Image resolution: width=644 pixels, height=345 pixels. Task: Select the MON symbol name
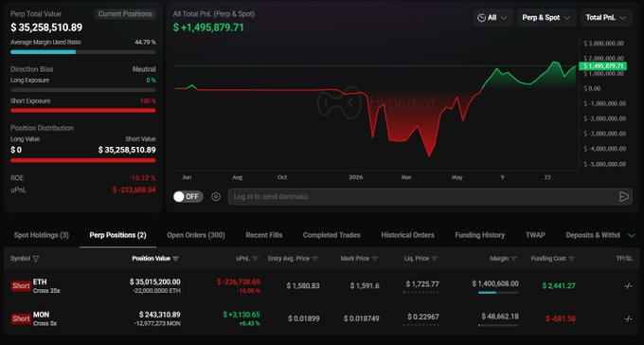coord(41,315)
